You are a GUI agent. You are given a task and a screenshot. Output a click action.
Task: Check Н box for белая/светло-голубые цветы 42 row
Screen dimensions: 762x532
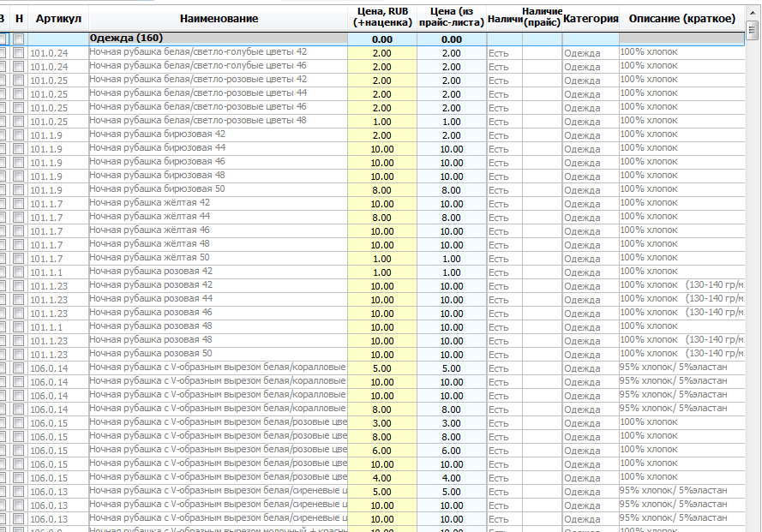point(19,52)
